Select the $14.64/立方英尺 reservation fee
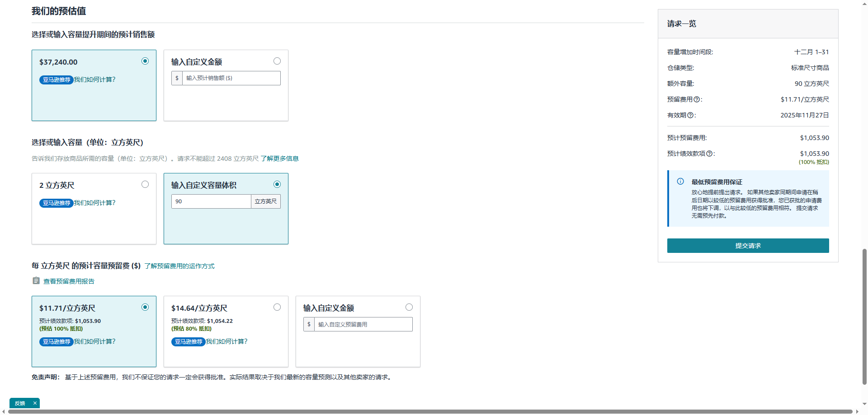Viewport: 868px width, 415px height. [277, 307]
